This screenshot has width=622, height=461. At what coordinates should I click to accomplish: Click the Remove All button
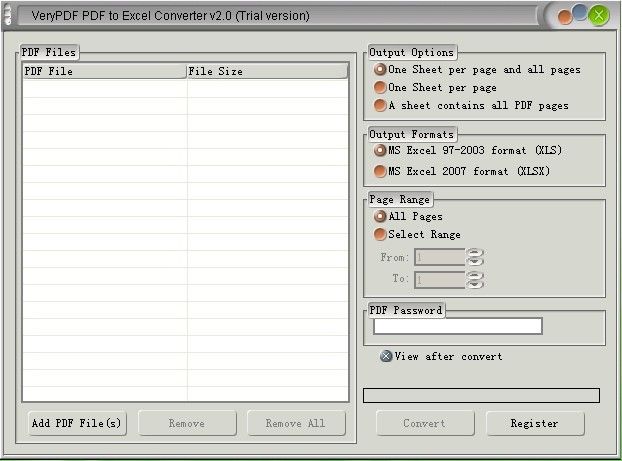pyautogui.click(x=296, y=423)
